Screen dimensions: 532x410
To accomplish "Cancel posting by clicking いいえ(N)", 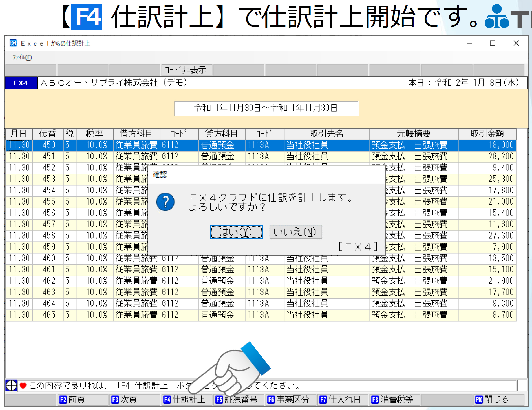I will click(x=295, y=232).
